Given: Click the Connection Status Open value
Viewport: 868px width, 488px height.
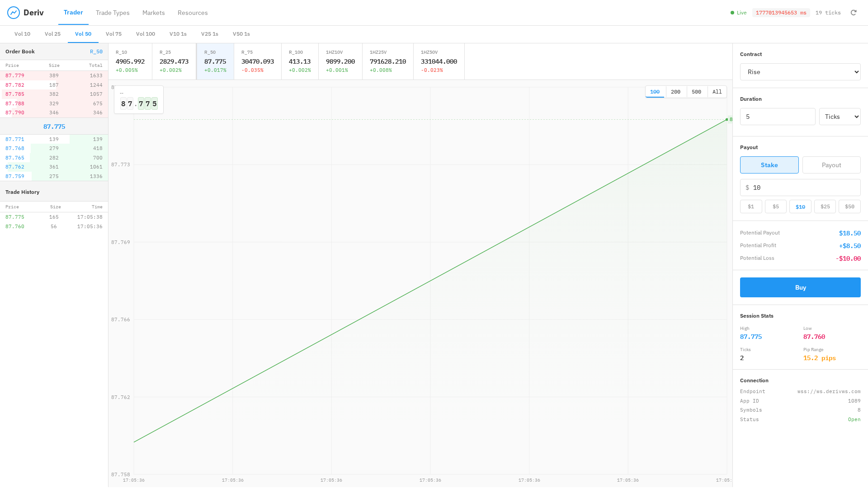Looking at the screenshot, I should coord(854,419).
